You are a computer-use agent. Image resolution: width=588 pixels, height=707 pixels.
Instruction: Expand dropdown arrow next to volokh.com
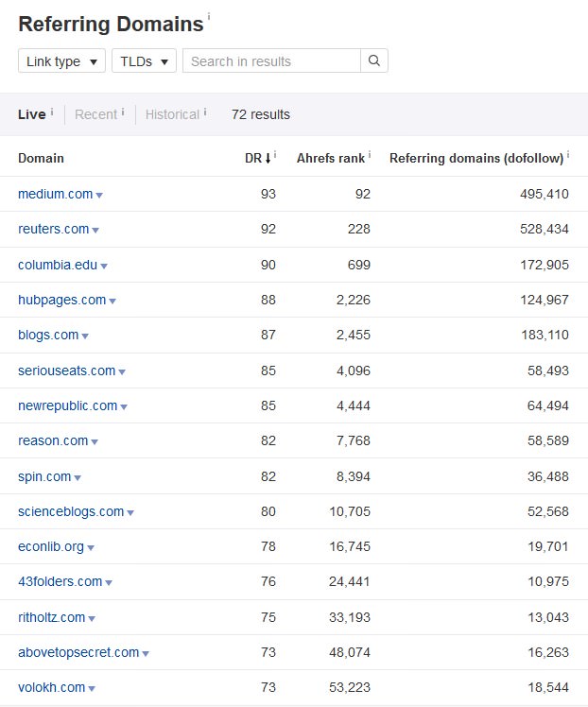92,689
